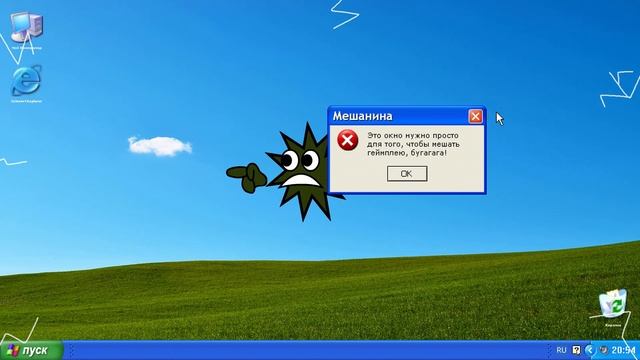This screenshot has height=360, width=640.
Task: Click the creature's pointing hand
Action: coord(247,178)
